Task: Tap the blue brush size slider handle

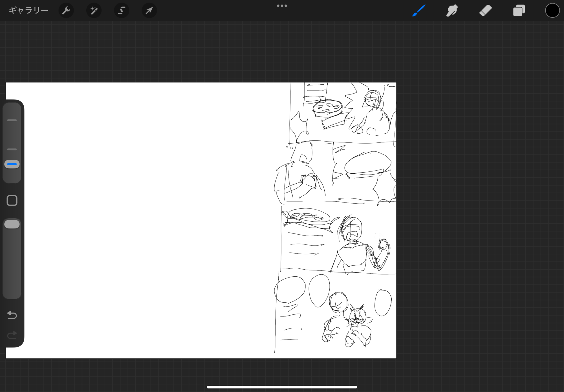Action: click(12, 164)
